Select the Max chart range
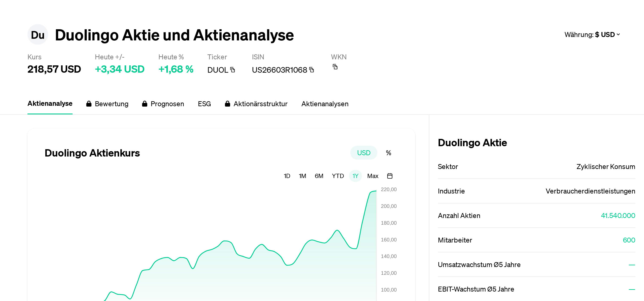 372,176
